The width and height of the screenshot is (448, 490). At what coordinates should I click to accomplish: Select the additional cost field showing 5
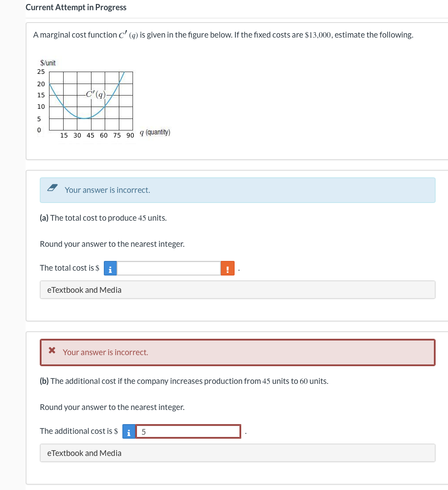188,431
